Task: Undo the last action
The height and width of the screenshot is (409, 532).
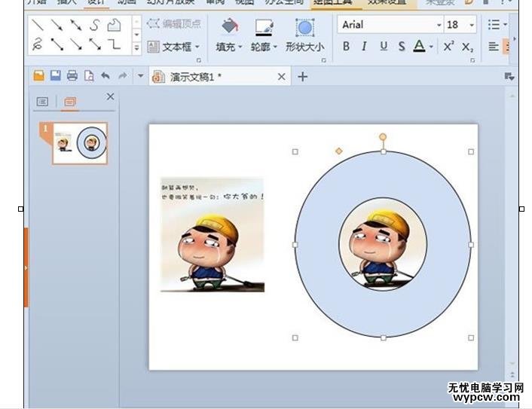Action: point(105,75)
